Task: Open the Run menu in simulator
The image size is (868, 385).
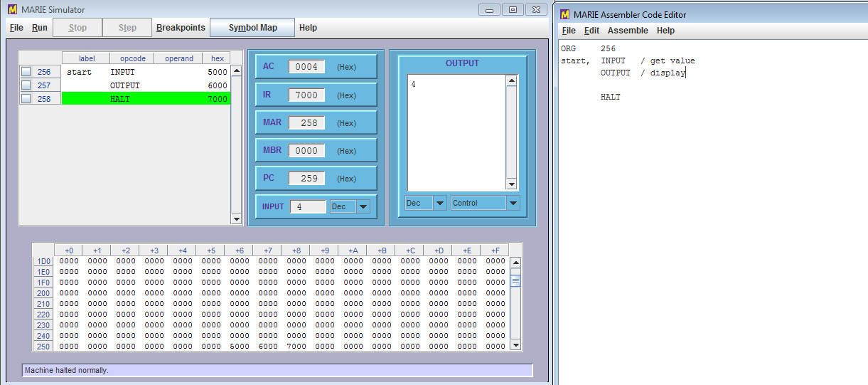Action: click(40, 28)
